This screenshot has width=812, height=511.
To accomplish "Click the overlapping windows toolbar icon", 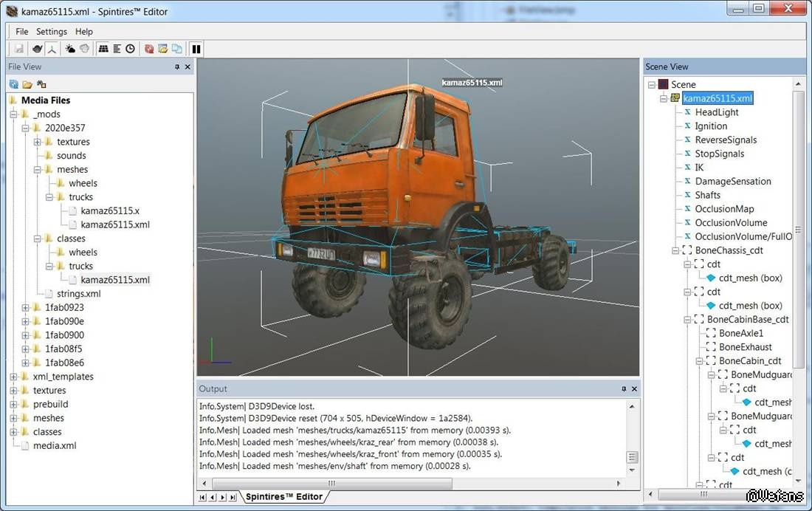I will point(176,49).
